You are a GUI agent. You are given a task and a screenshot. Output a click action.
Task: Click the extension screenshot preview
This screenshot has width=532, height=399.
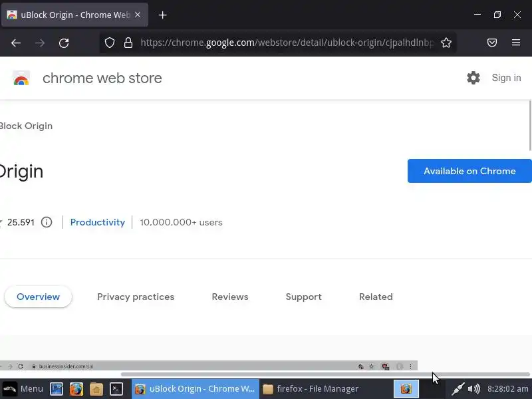point(209,366)
